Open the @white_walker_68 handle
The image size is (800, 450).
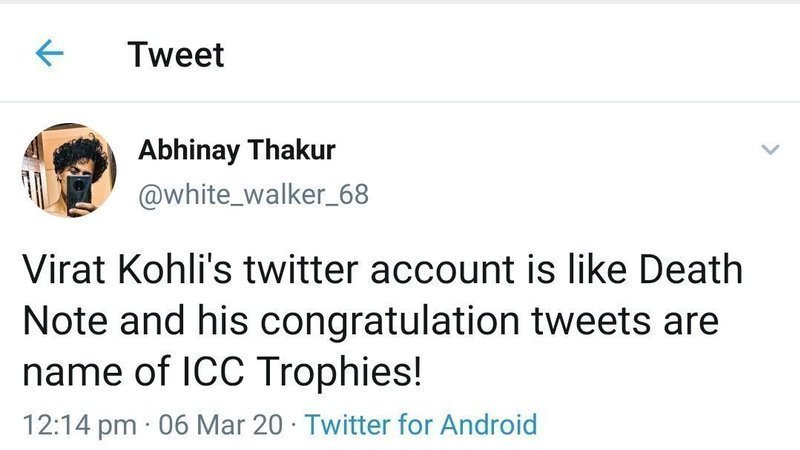pyautogui.click(x=253, y=194)
